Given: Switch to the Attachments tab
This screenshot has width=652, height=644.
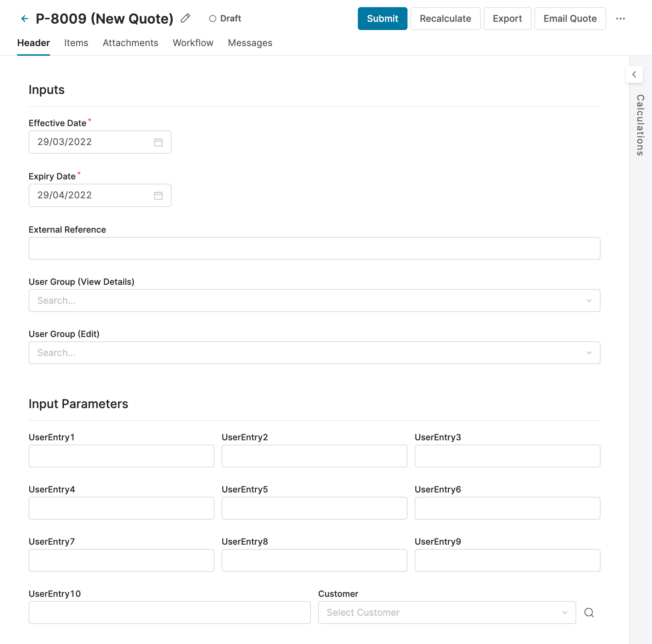Looking at the screenshot, I should [130, 43].
